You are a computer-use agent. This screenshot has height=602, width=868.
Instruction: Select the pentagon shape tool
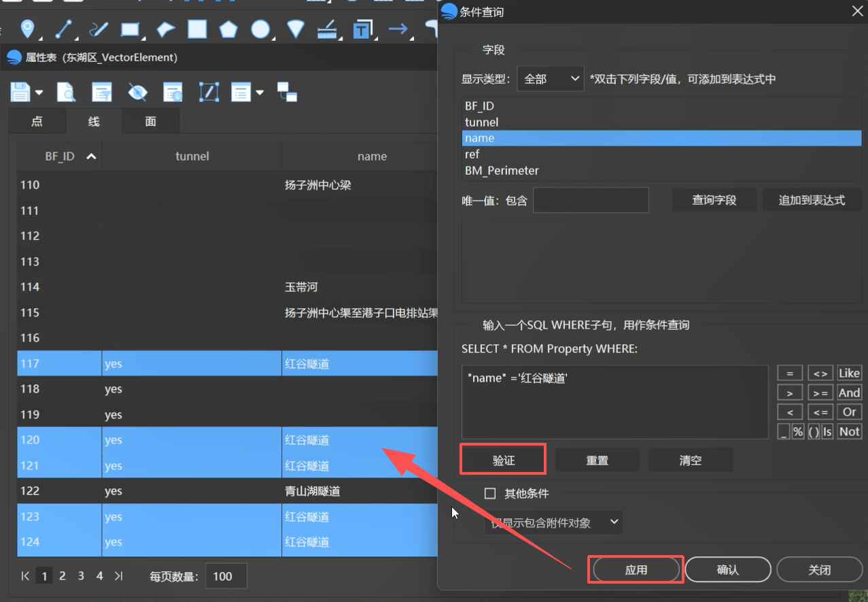(x=228, y=29)
